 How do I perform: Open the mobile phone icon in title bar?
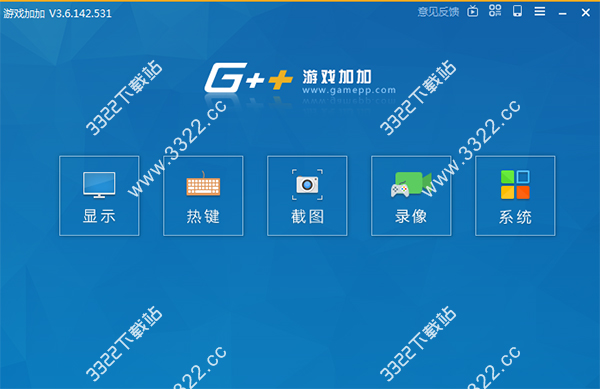coord(517,11)
